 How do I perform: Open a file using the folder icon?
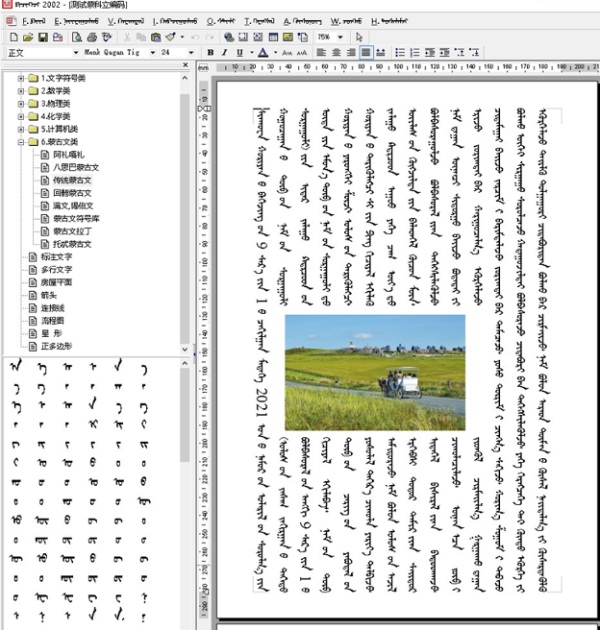[x=28, y=37]
